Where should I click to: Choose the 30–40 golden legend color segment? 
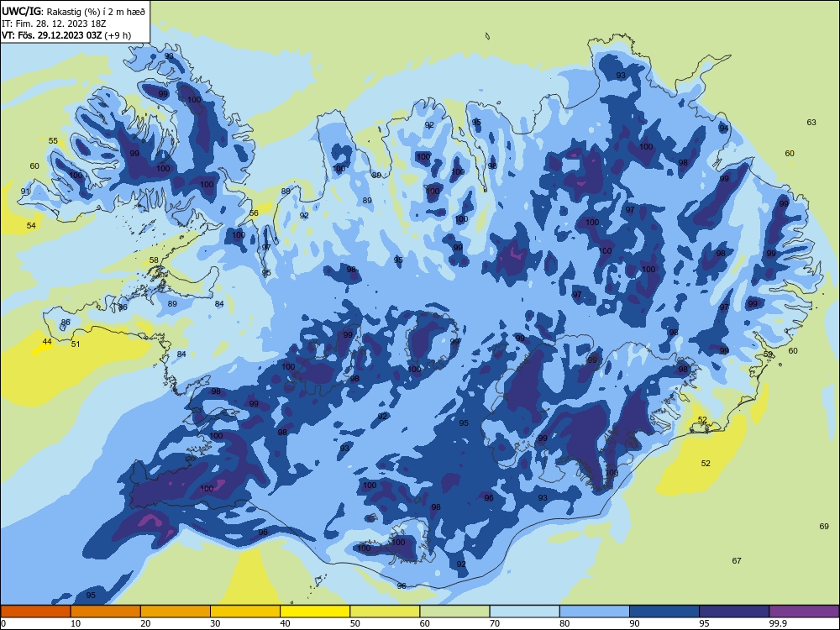pos(245,612)
